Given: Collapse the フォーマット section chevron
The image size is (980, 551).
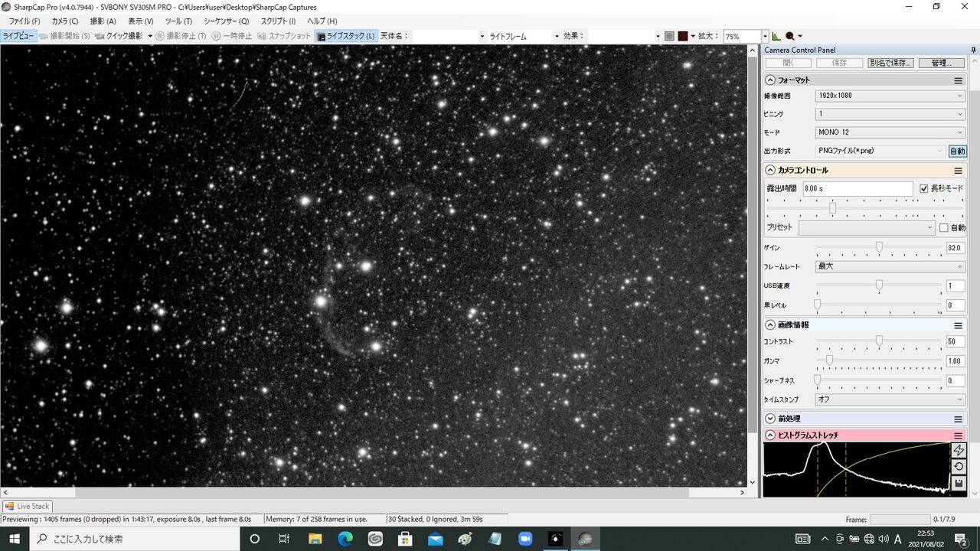Looking at the screenshot, I should coord(770,80).
